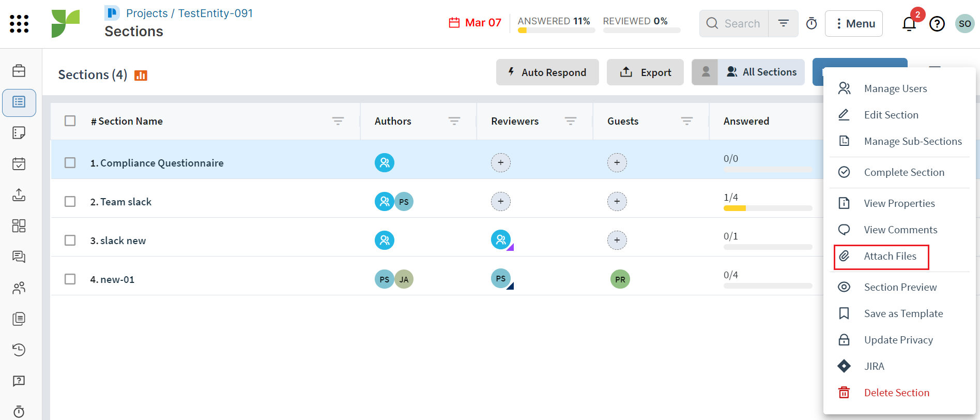The width and height of the screenshot is (980, 420).
Task: Click the JA author avatar for new-01
Action: (x=404, y=279)
